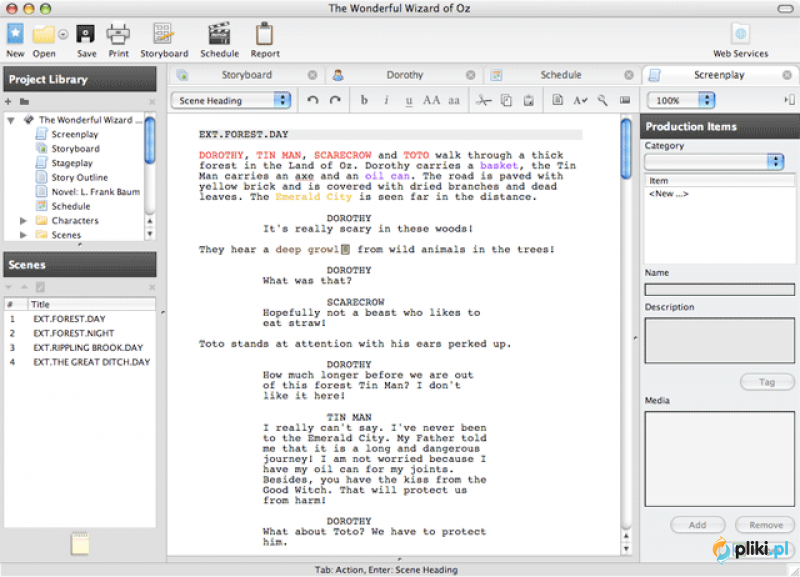
Task: Close the Screenplay tab
Action: (787, 75)
